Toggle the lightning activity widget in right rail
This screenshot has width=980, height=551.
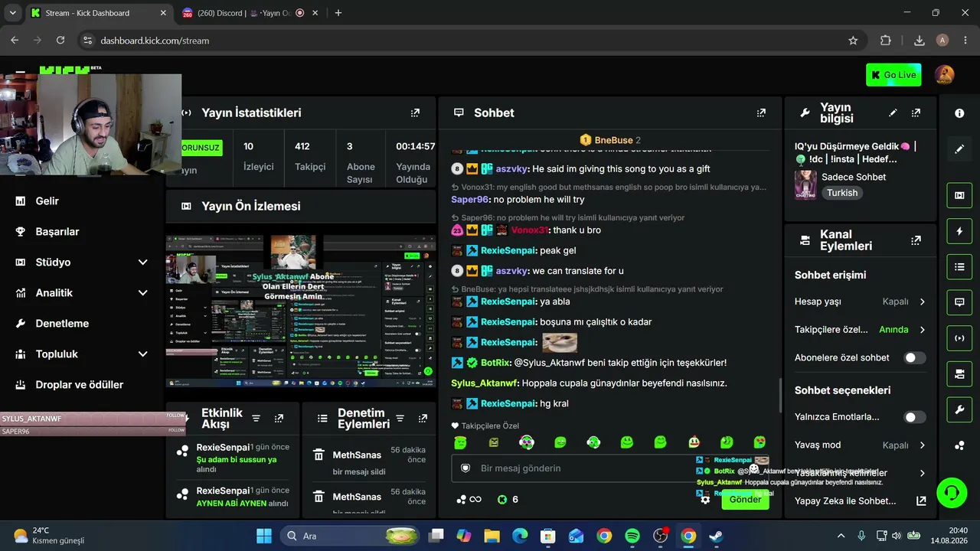point(959,231)
